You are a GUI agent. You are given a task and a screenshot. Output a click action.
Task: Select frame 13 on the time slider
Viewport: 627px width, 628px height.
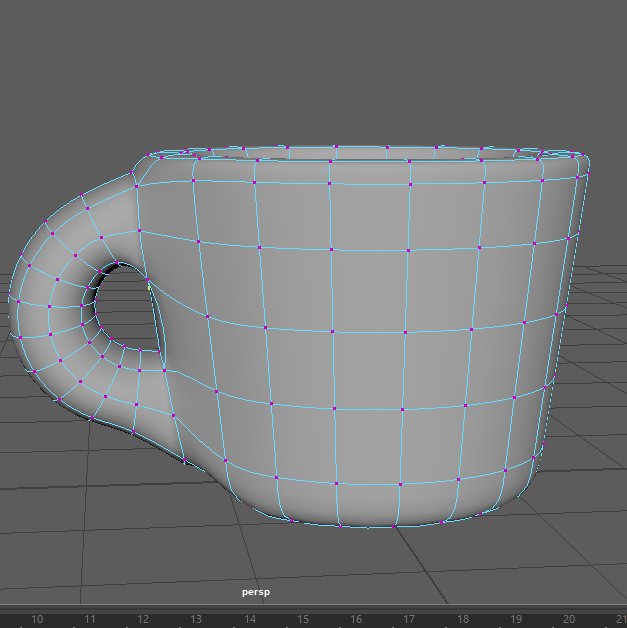point(196,619)
